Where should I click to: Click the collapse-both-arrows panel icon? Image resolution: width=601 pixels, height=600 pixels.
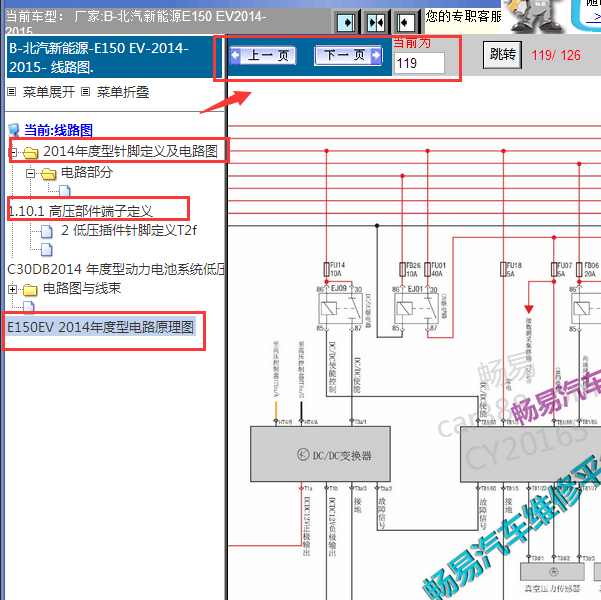376,23
